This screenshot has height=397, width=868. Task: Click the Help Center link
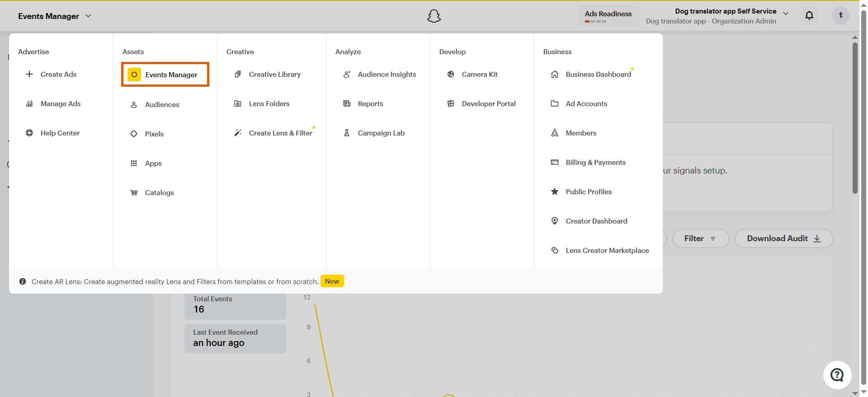(60, 133)
